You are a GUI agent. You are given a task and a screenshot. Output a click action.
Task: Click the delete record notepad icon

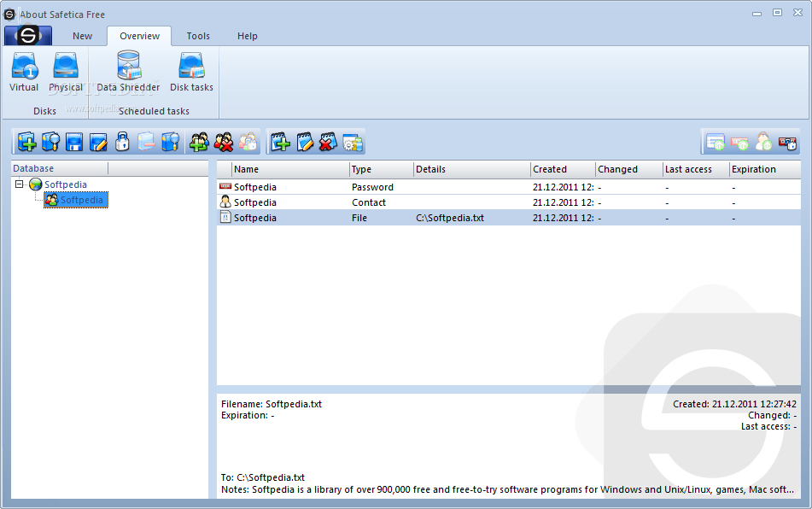[x=329, y=142]
